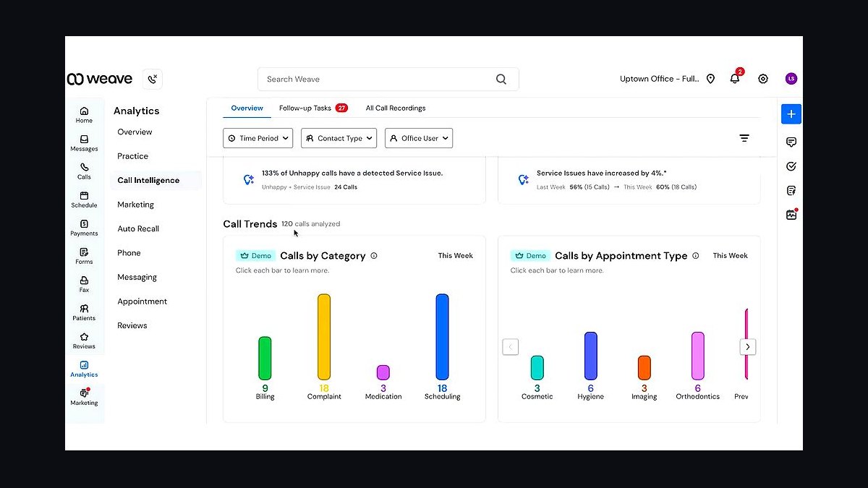Select Overview in Analytics menu
Viewport: 868px width, 488px height.
(x=135, y=132)
